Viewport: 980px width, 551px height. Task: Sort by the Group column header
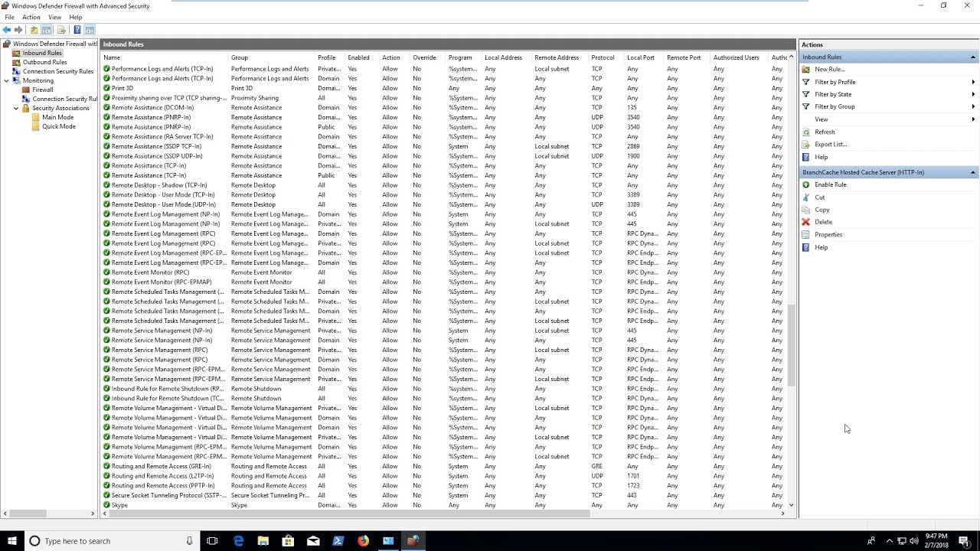click(x=272, y=57)
